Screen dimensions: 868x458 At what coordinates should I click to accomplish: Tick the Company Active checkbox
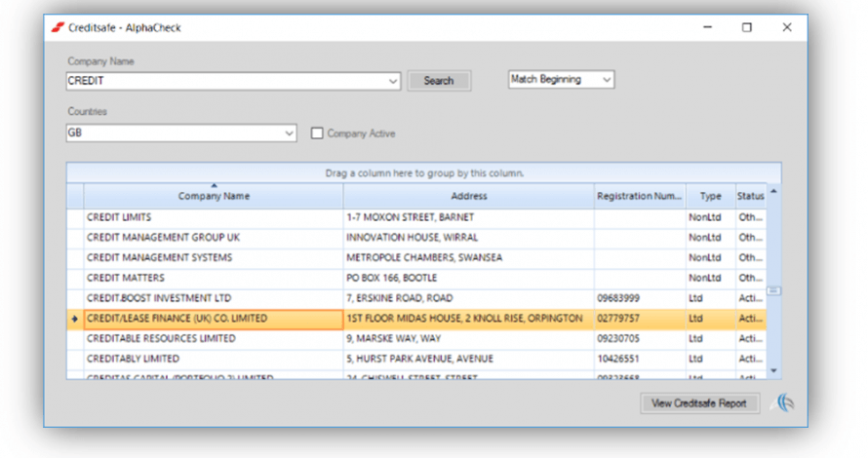tap(317, 134)
